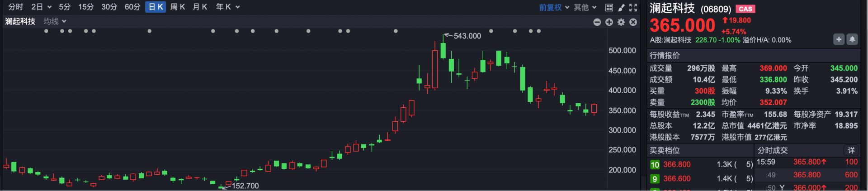868x191 pixels.
Task: Click the +5.74% change percentage
Action: (733, 32)
